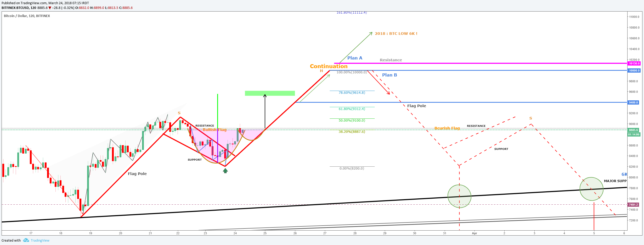The image size is (644, 245).
Task: Open the TradingView link at bottom
Action: pos(40,241)
